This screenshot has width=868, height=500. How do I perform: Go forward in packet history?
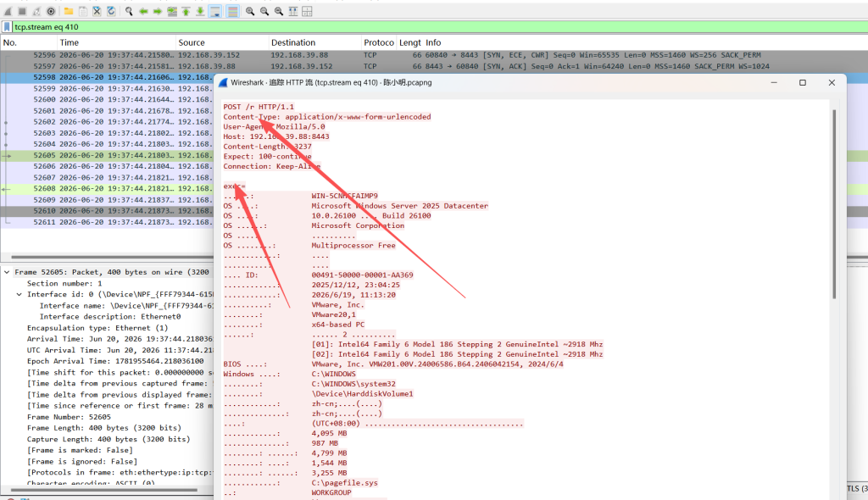point(158,11)
